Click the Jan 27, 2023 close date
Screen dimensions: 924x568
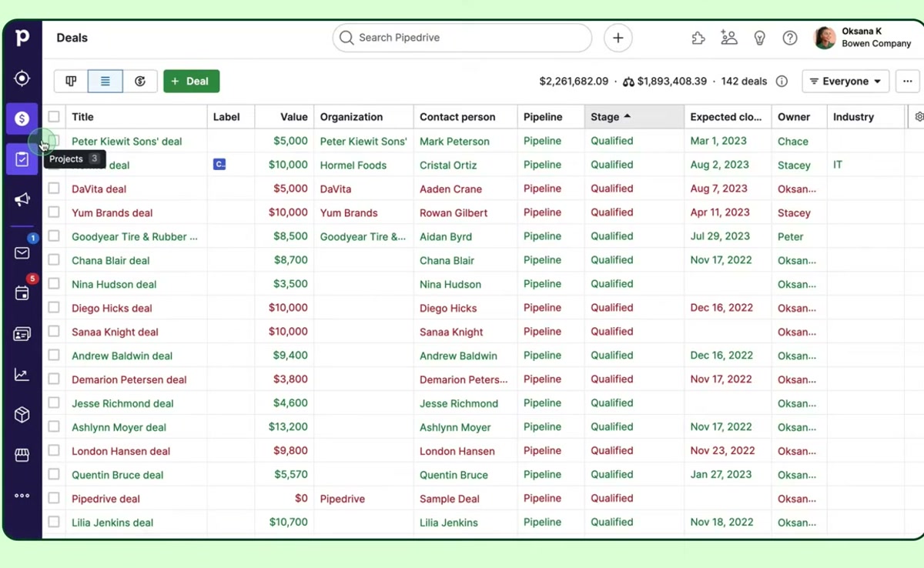[x=721, y=475]
